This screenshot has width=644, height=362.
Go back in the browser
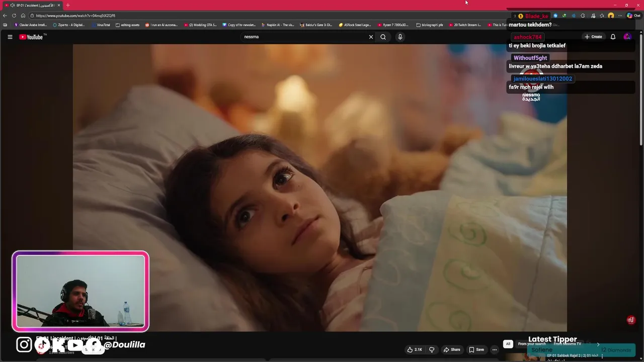click(5, 16)
